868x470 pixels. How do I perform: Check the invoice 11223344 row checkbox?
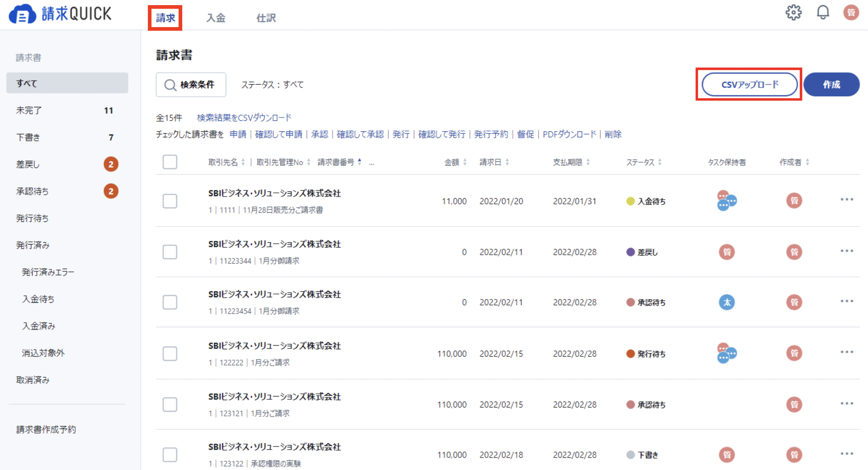tap(170, 252)
